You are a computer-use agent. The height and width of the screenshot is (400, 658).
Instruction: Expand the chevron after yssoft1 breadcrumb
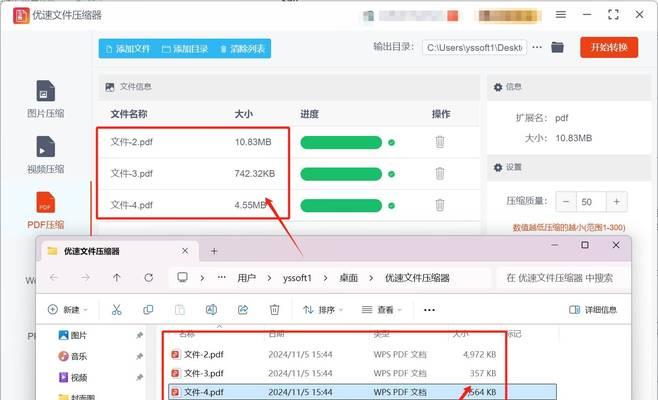(325, 278)
